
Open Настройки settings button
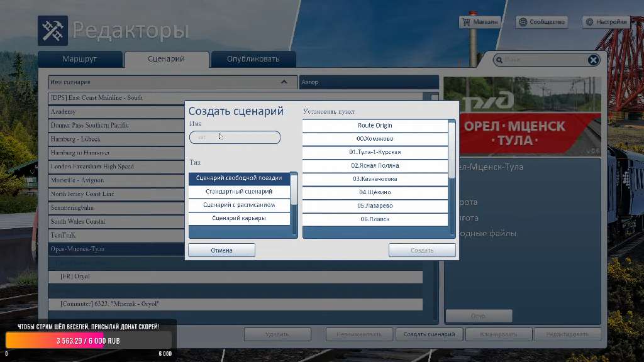606,22
